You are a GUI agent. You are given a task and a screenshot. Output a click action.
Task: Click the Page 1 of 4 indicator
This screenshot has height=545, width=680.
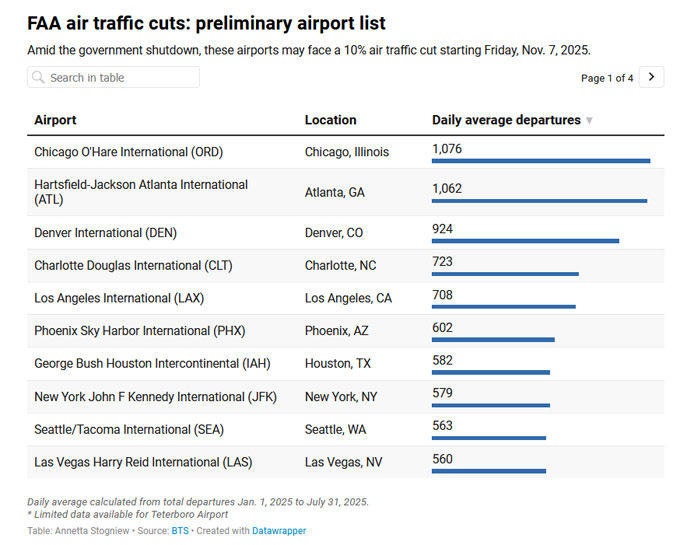tap(606, 78)
